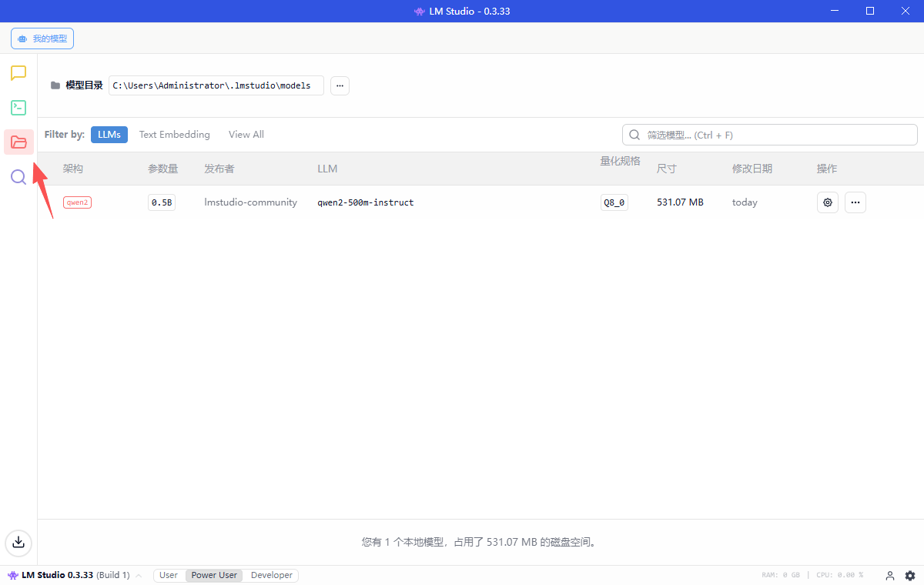Viewport: 924px width, 585px height.
Task: Click the My Models button at top
Action: [42, 38]
